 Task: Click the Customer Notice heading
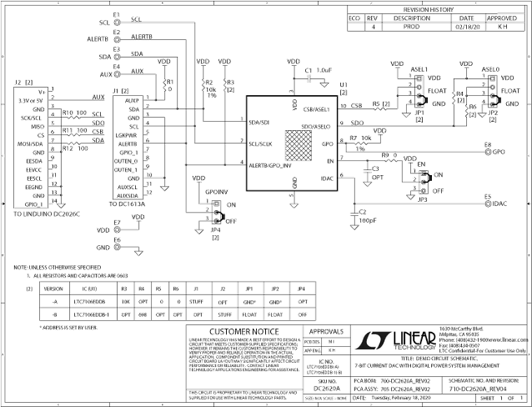[x=229, y=332]
